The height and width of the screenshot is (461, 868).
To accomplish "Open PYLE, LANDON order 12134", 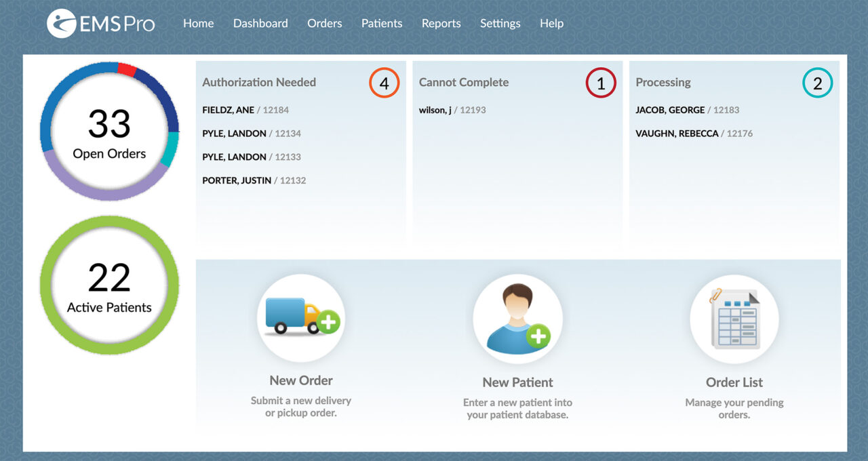I will click(x=252, y=134).
